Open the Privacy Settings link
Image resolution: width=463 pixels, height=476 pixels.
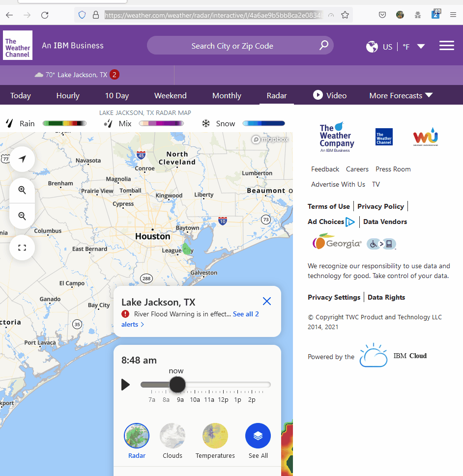[x=334, y=297]
